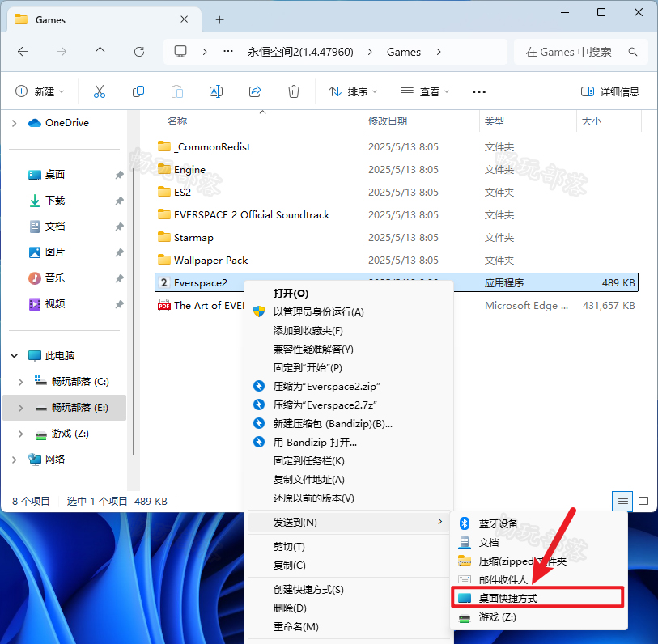Screen dimensions: 658x644
Task: Click the Rename icon in toolbar
Action: [x=216, y=91]
